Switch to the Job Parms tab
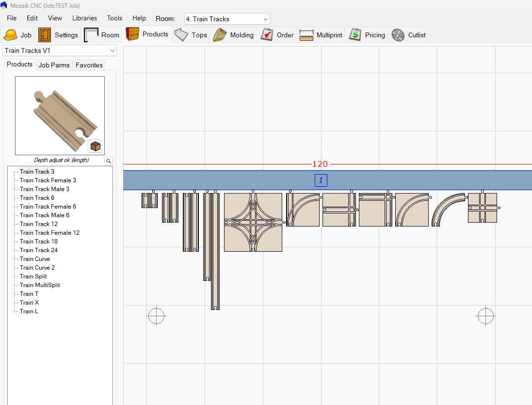 coord(54,65)
